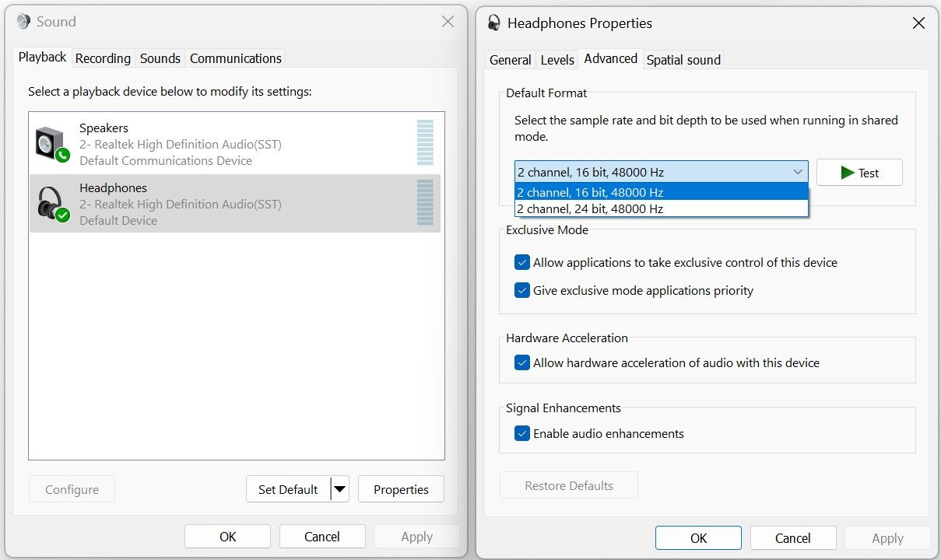Viewport: 941px width, 560px height.
Task: Click the Headphones device icon
Action: (x=50, y=202)
